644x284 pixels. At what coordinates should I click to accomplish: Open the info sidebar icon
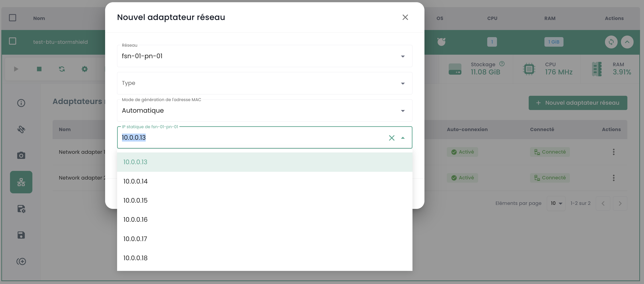tap(21, 103)
